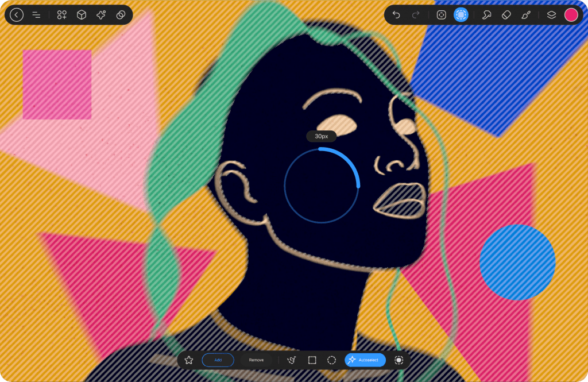
Task: Open the pink color swatch
Action: [571, 15]
